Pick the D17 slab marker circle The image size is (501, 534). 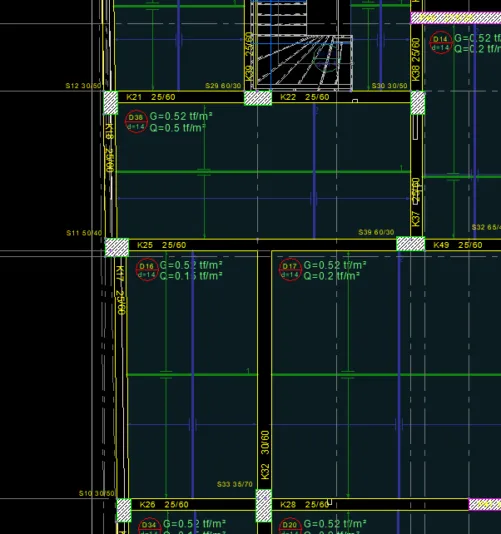290,270
